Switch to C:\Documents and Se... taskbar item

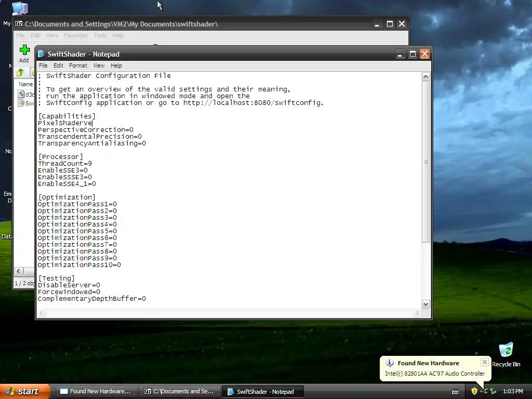[x=179, y=391]
